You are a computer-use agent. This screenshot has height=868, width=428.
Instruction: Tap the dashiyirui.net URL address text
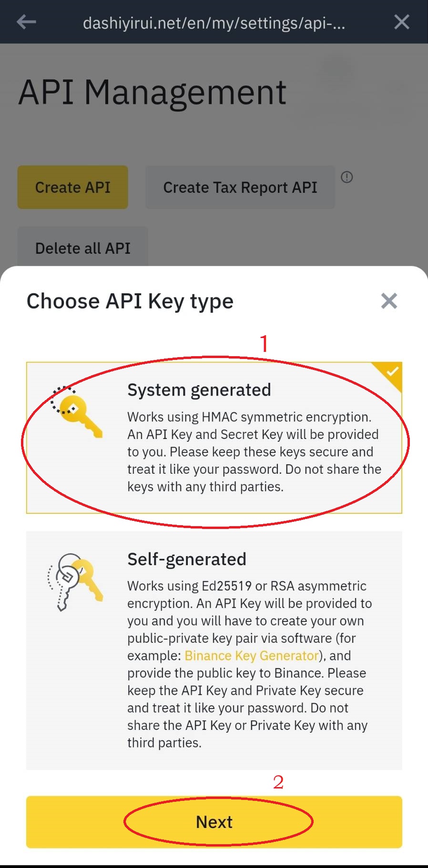(x=214, y=23)
